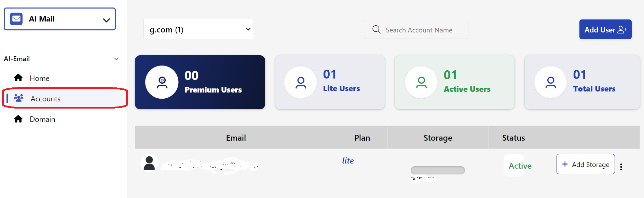The width and height of the screenshot is (644, 198).
Task: Click the Total Users avatar icon
Action: (x=550, y=82)
